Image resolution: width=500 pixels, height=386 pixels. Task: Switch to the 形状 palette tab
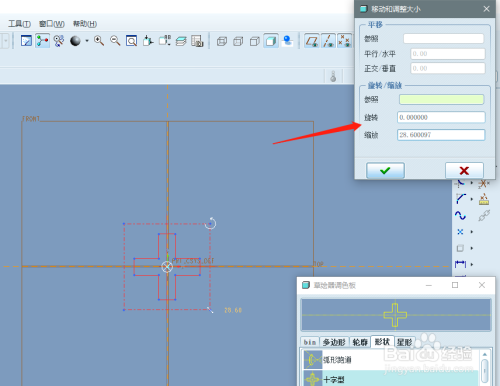382,342
